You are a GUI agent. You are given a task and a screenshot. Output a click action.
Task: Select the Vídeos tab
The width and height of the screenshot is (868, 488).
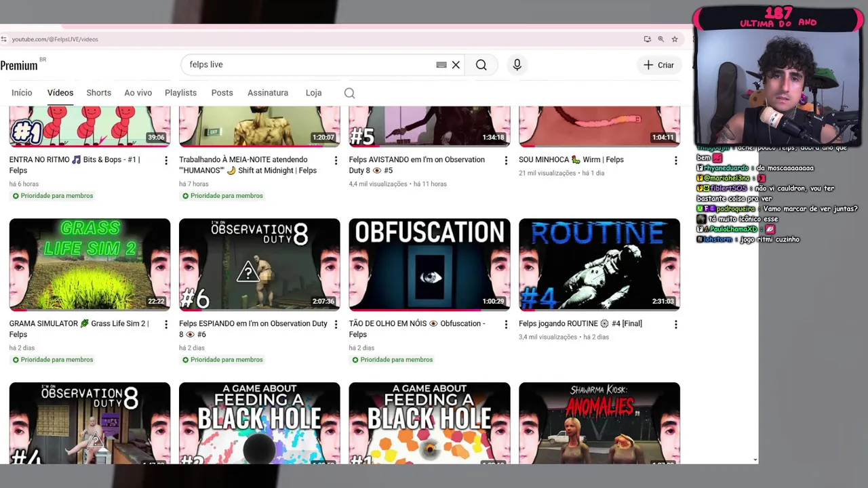pyautogui.click(x=60, y=93)
